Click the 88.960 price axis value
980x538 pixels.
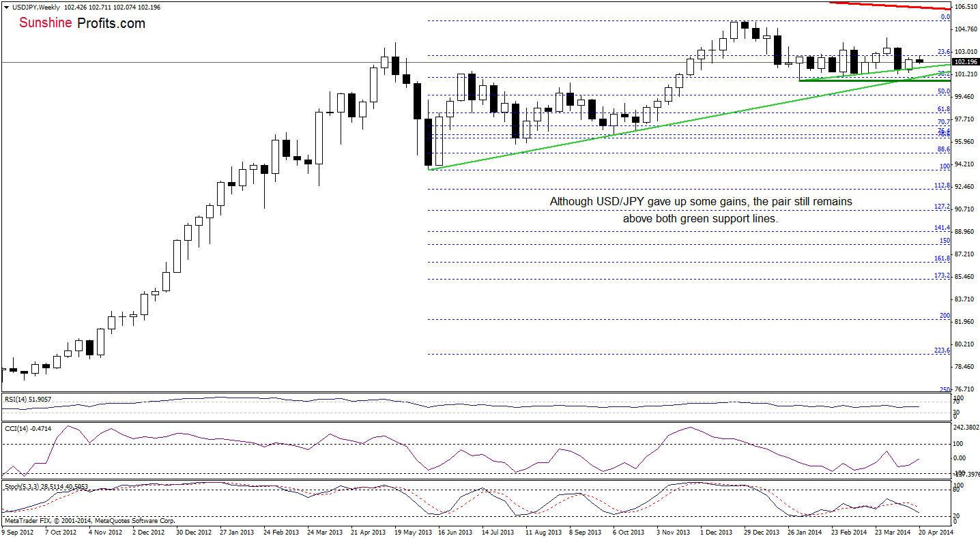point(966,232)
